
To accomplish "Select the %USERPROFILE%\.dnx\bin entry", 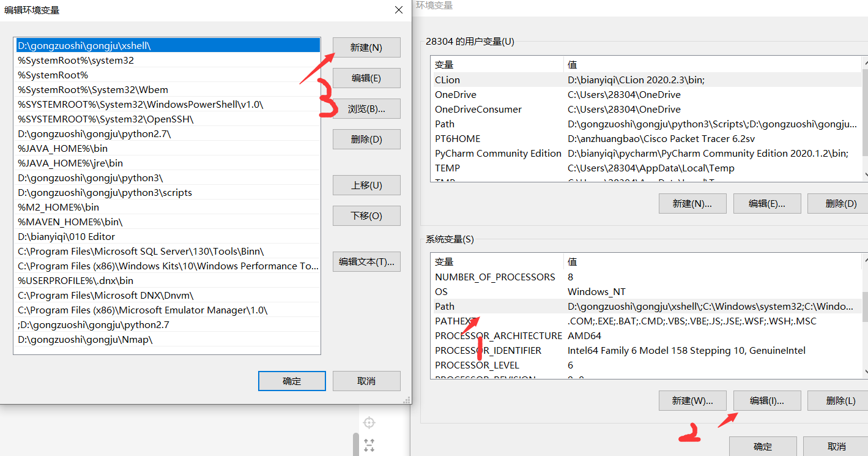I will pyautogui.click(x=167, y=280).
